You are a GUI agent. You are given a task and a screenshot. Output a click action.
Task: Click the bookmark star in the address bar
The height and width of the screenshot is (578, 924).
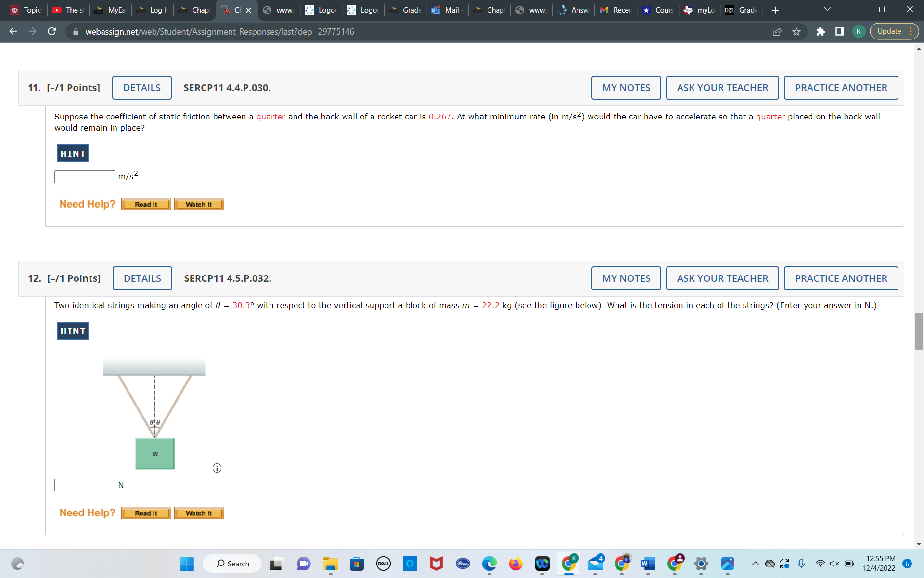click(x=796, y=32)
